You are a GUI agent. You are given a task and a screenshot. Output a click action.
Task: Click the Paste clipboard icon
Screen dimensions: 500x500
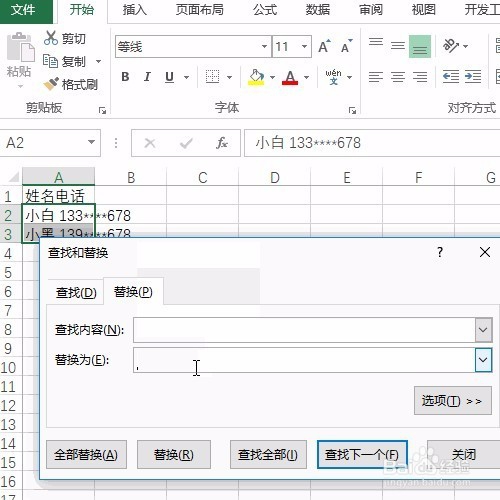coord(20,47)
